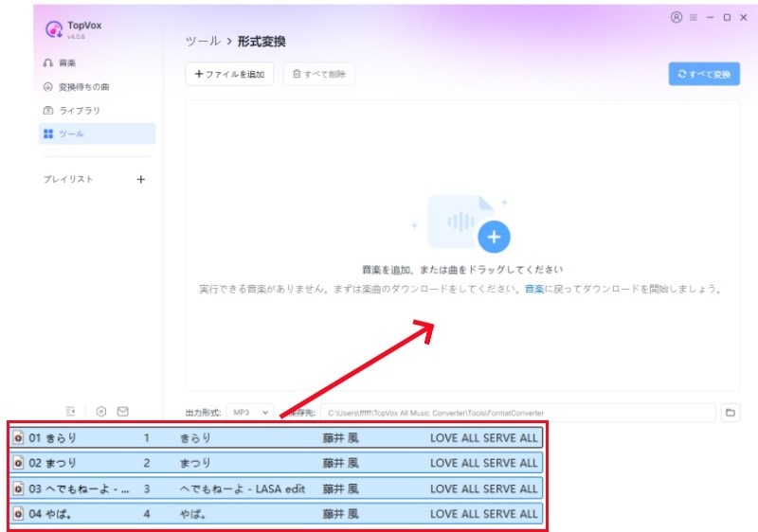
Task: Click the save path input field
Action: pos(517,413)
